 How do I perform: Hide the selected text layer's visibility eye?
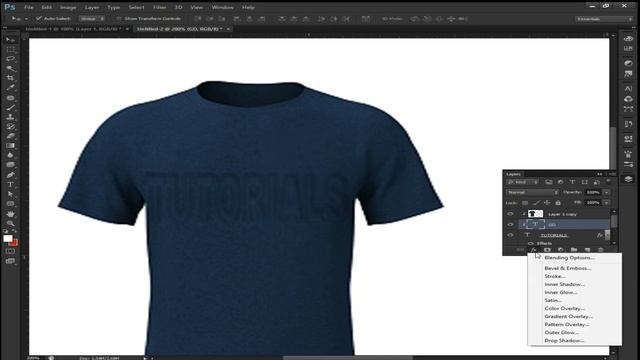pos(510,224)
